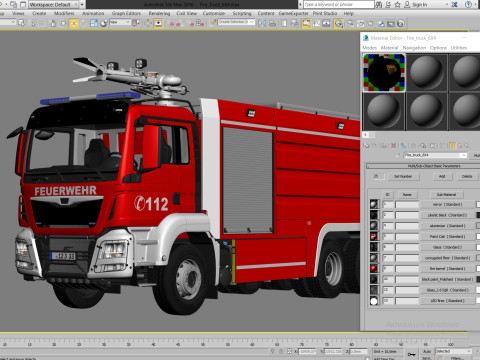480x360 pixels.
Task: Toggle the Percent Snap button
Action: [191, 23]
